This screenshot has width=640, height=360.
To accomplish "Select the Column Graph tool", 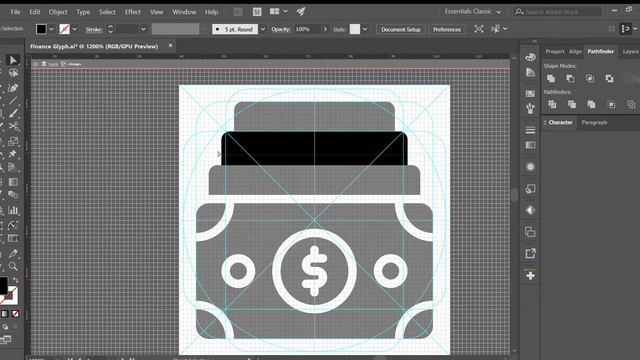I will tap(13, 210).
